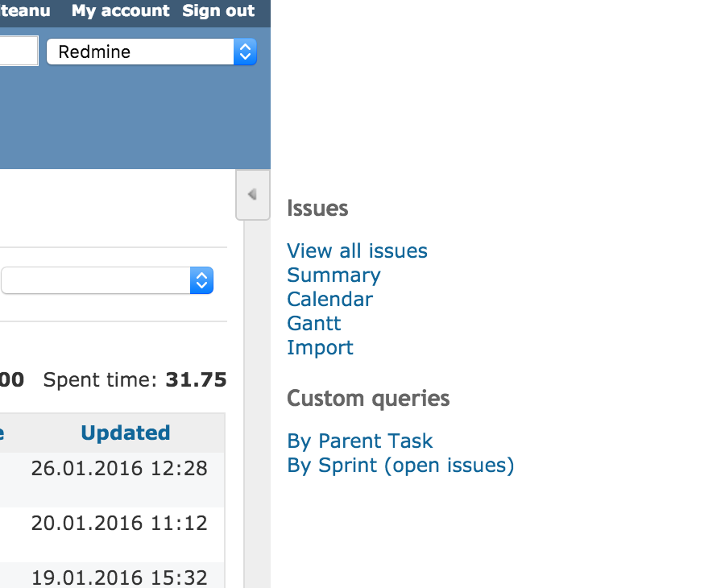The image size is (725, 588).
Task: Select the row updated 26.01.2016 12:28
Action: click(112, 480)
